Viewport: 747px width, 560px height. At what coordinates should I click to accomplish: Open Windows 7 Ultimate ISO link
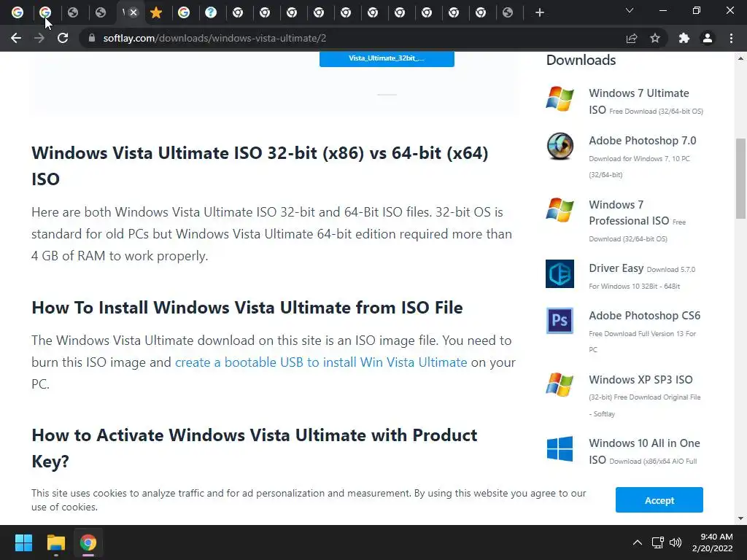coord(646,101)
